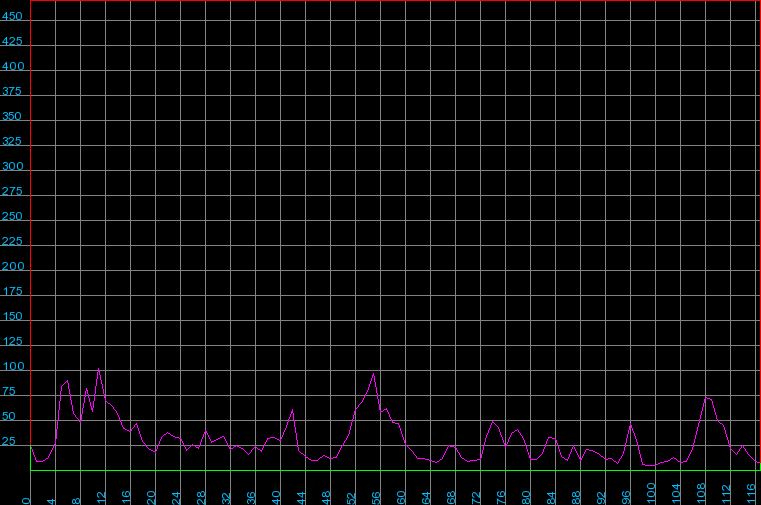Pick the 68 horizontal axis label

tap(451, 498)
